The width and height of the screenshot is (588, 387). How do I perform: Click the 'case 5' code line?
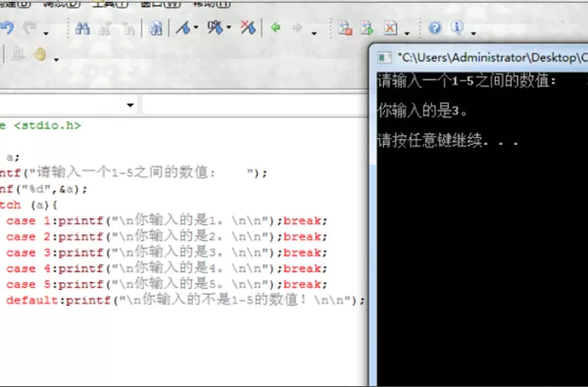[167, 284]
